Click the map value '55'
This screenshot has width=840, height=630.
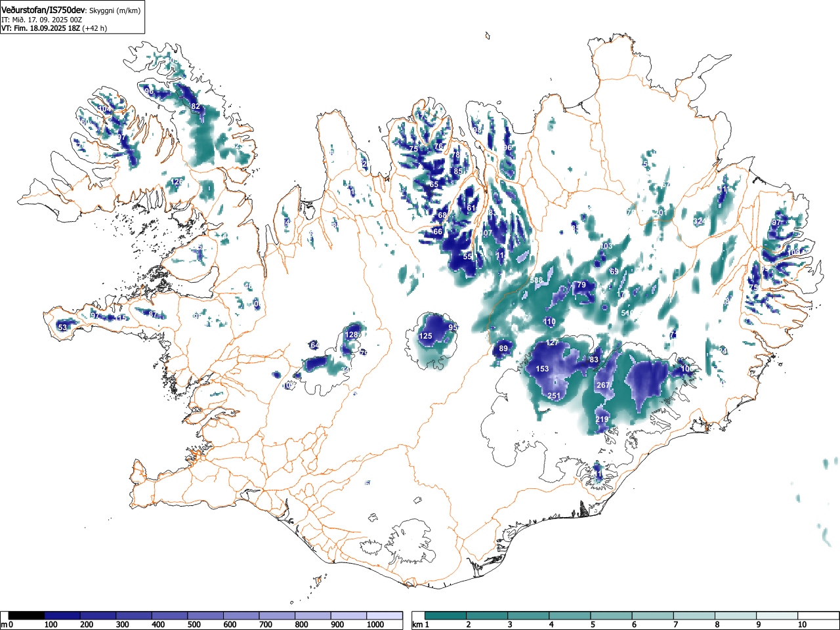pos(467,257)
